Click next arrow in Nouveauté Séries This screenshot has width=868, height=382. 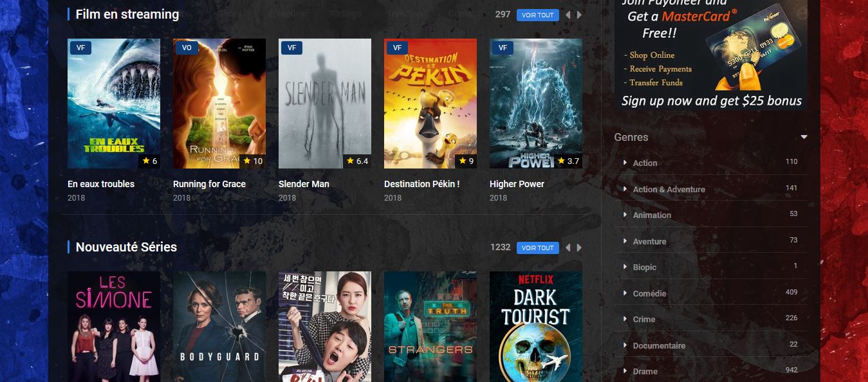[579, 248]
